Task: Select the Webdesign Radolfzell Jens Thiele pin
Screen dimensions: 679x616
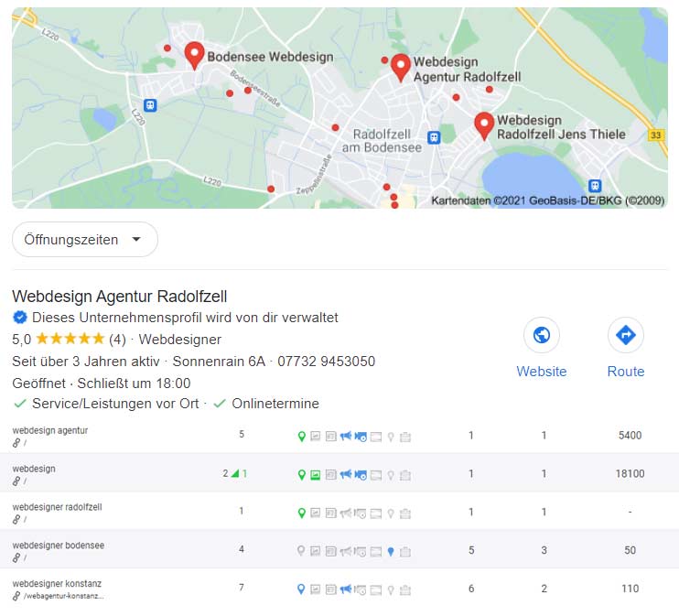Action: (x=484, y=125)
